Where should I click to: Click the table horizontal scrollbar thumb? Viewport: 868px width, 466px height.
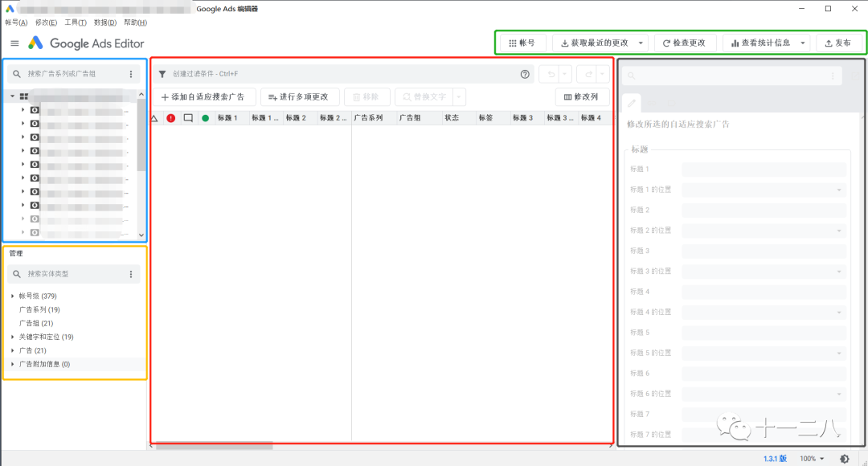tap(214, 446)
